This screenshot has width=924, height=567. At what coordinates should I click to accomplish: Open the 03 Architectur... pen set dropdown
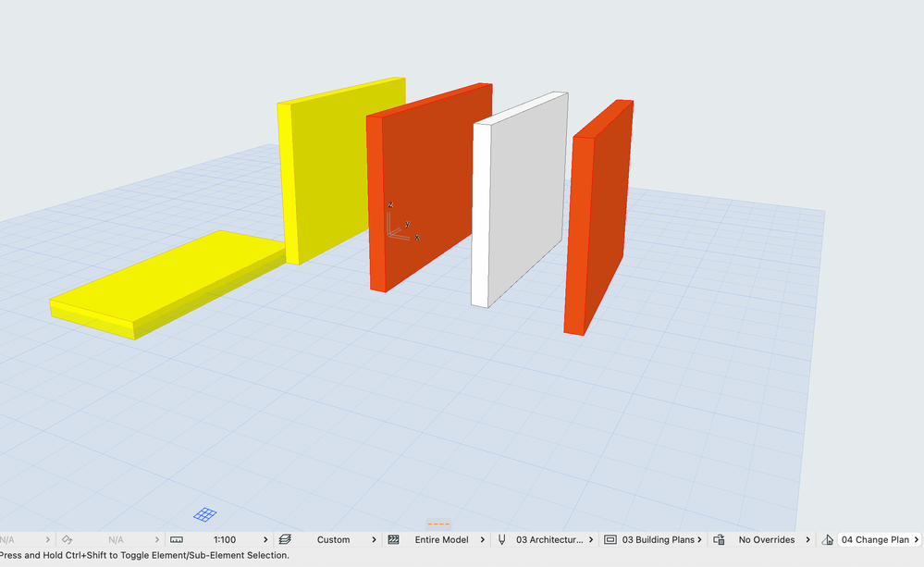[x=549, y=539]
